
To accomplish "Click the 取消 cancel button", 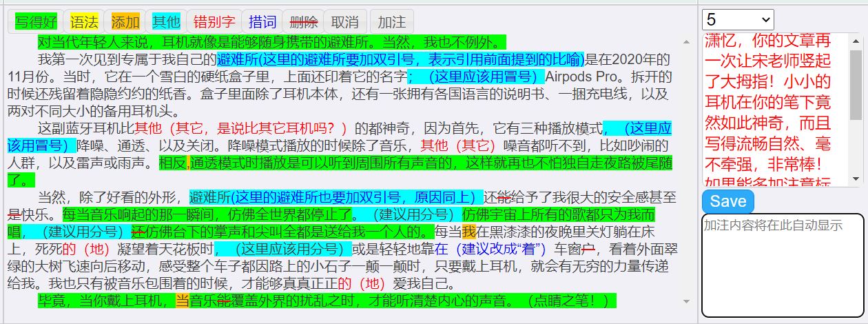I will (x=345, y=21).
